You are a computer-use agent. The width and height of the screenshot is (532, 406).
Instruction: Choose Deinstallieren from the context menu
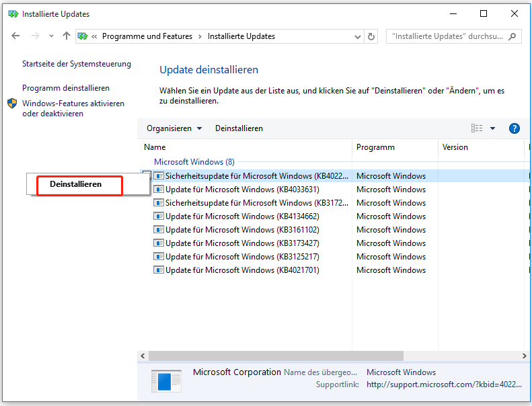76,184
